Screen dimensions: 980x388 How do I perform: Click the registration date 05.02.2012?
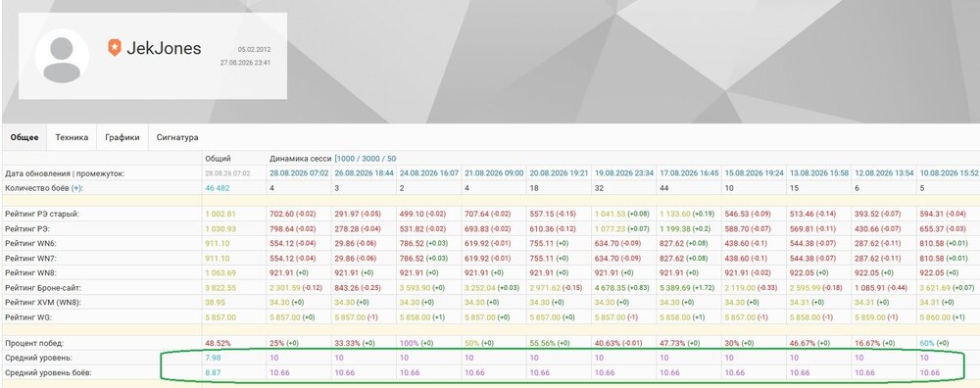pyautogui.click(x=255, y=49)
